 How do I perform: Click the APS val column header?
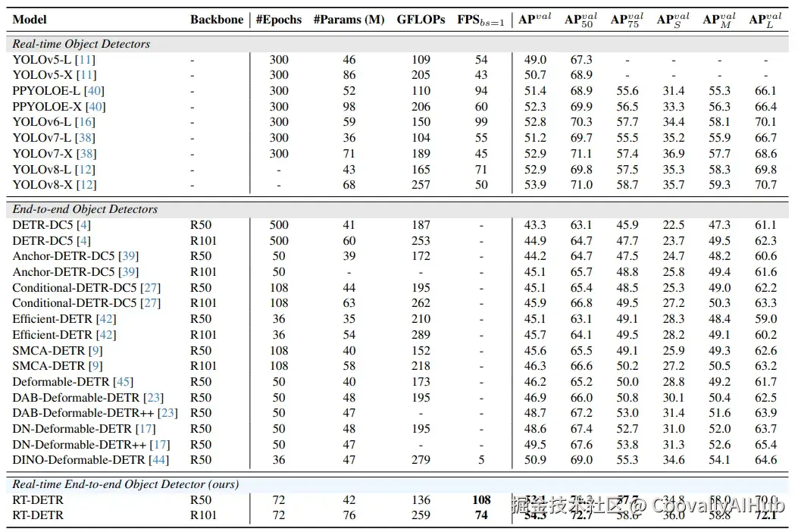tap(673, 20)
